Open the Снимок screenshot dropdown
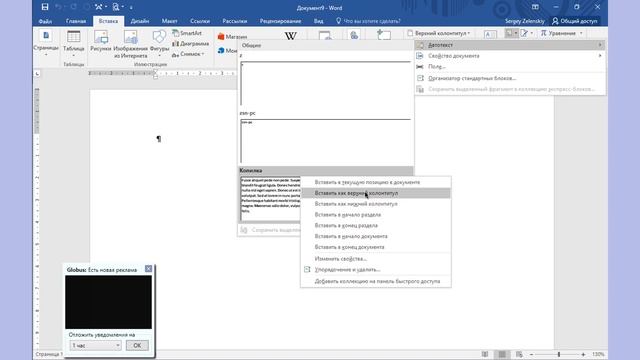The image size is (640, 360). (x=188, y=54)
